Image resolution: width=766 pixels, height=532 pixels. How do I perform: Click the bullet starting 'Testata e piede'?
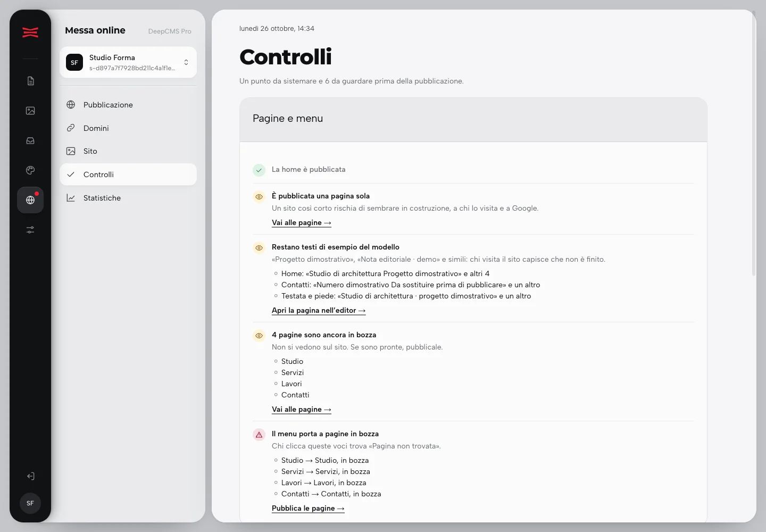pyautogui.click(x=406, y=296)
